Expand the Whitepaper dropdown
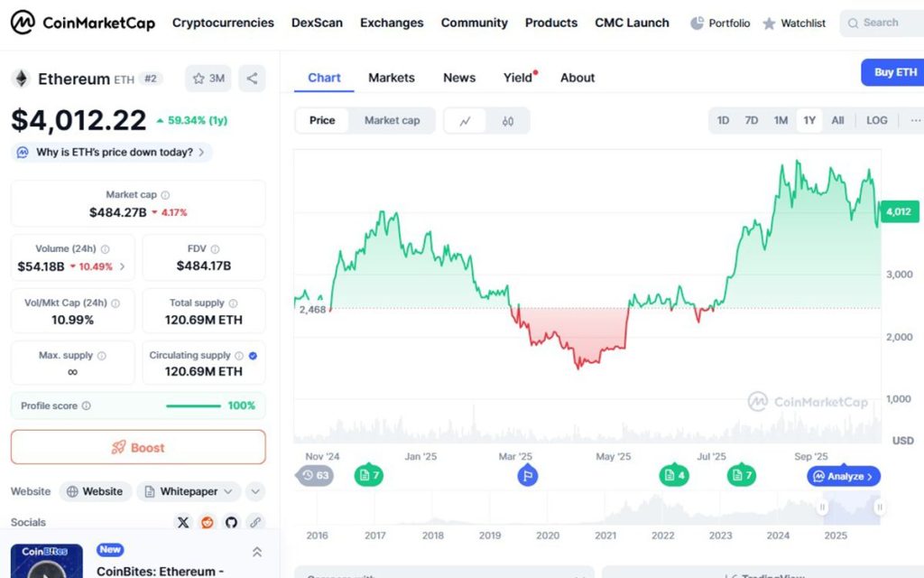924x578 pixels. pos(189,491)
